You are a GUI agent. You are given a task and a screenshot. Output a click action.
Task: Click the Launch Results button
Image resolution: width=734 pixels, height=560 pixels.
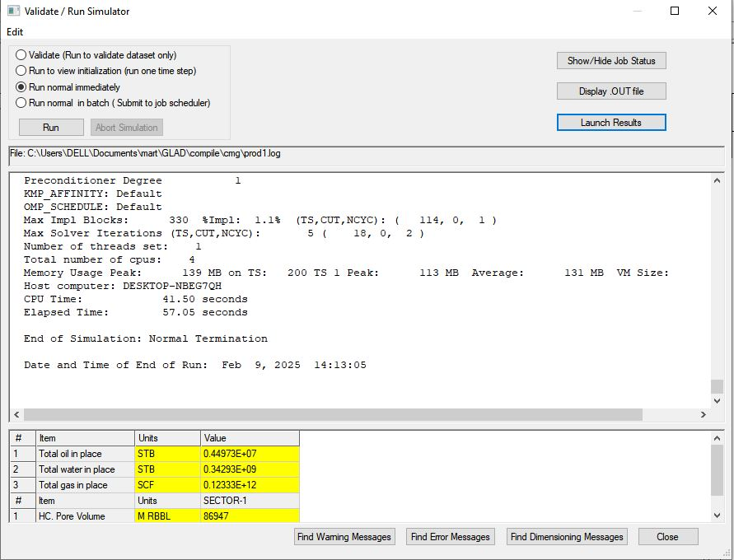click(x=611, y=123)
